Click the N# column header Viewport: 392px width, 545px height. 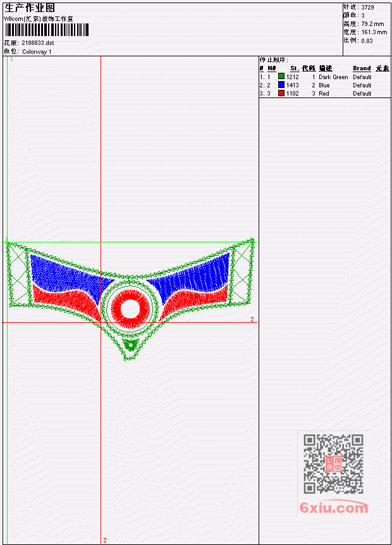272,68
